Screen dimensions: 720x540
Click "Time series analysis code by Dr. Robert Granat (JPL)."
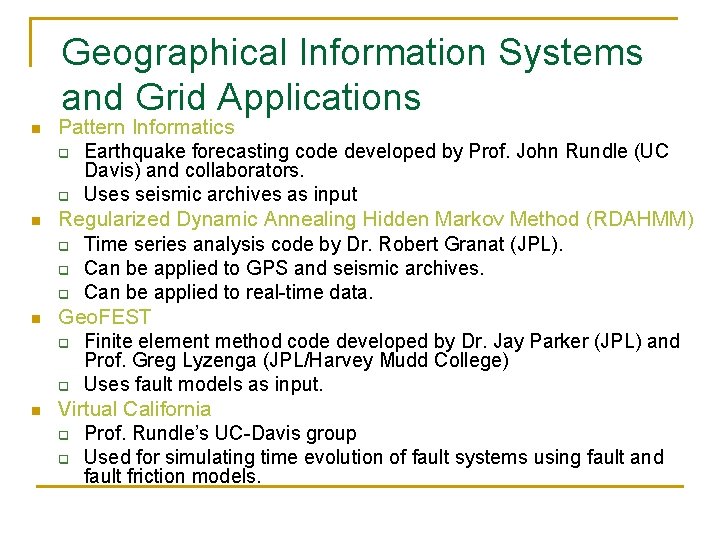click(x=323, y=244)
